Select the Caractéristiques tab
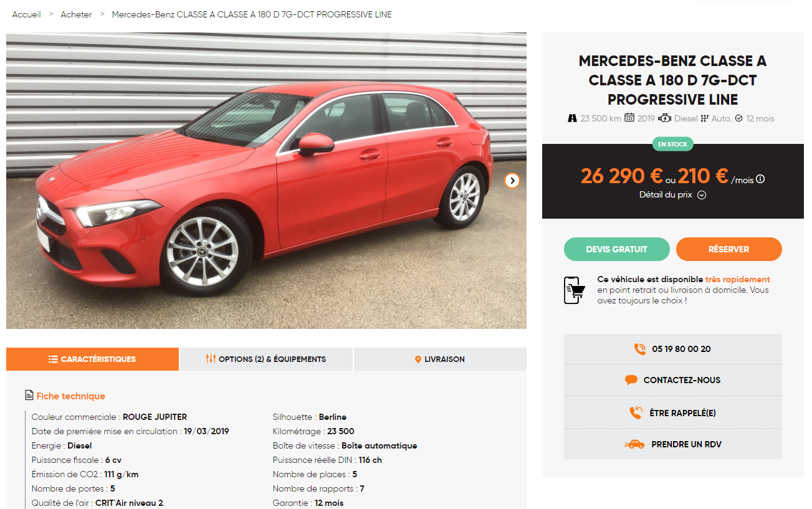The image size is (812, 509). (92, 359)
